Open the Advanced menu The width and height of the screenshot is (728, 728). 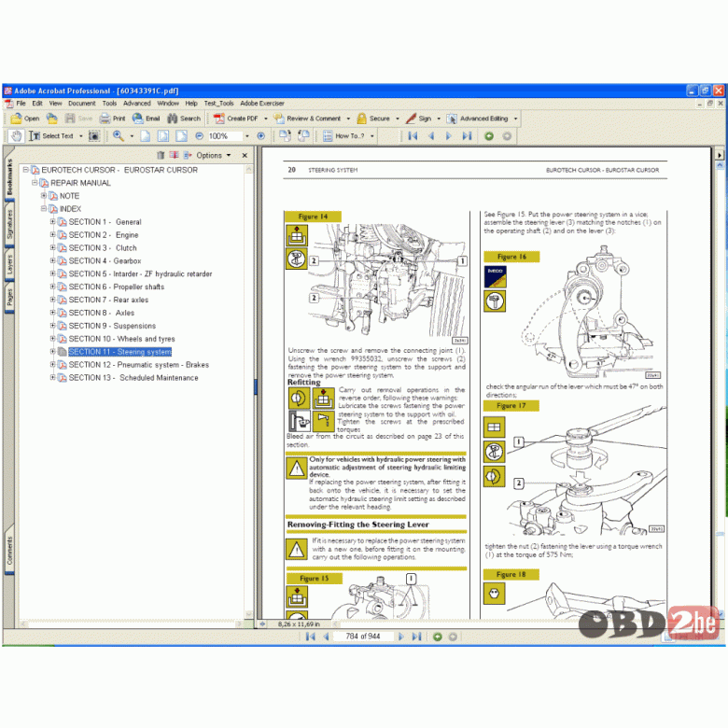pyautogui.click(x=137, y=103)
